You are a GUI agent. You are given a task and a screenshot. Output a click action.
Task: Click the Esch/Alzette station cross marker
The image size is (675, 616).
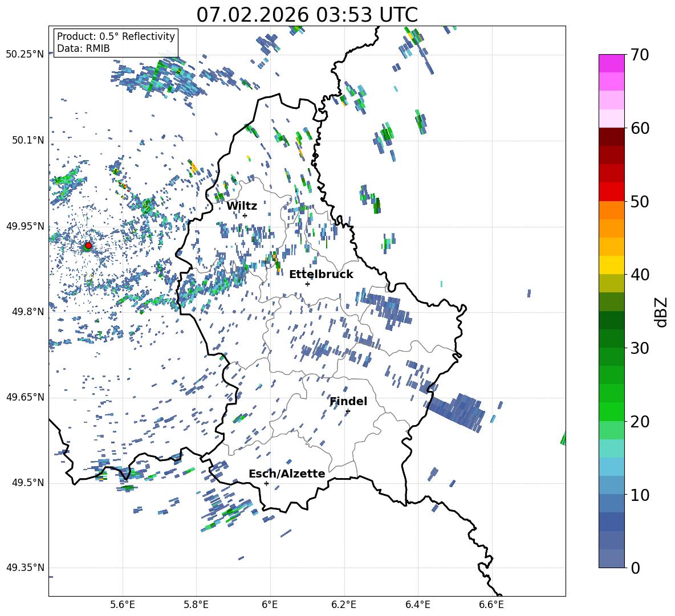tap(266, 483)
